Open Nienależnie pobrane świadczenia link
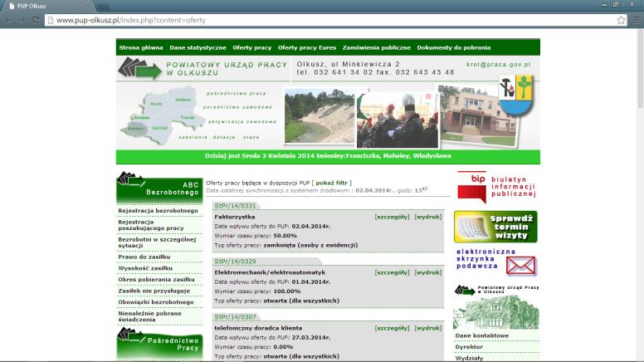The image size is (644, 362). [150, 316]
